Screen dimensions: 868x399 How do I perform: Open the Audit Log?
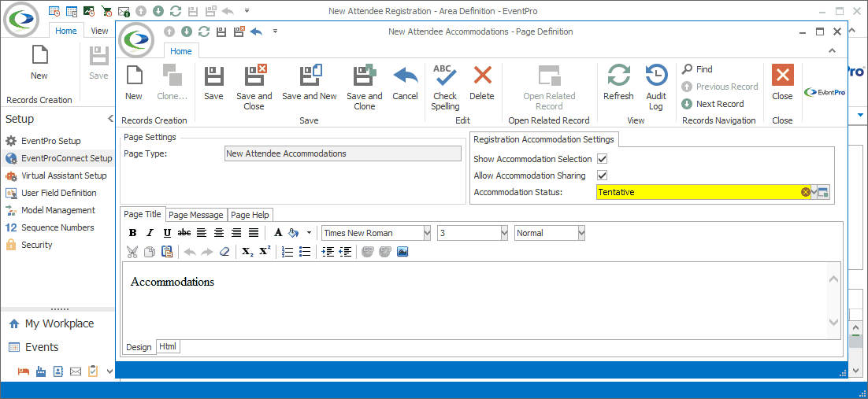(x=656, y=87)
